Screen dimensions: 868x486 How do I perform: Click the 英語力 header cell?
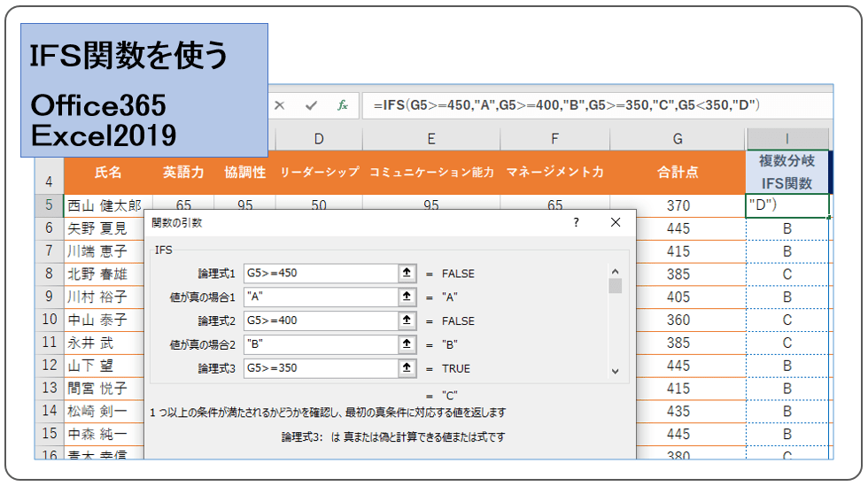[x=183, y=172]
